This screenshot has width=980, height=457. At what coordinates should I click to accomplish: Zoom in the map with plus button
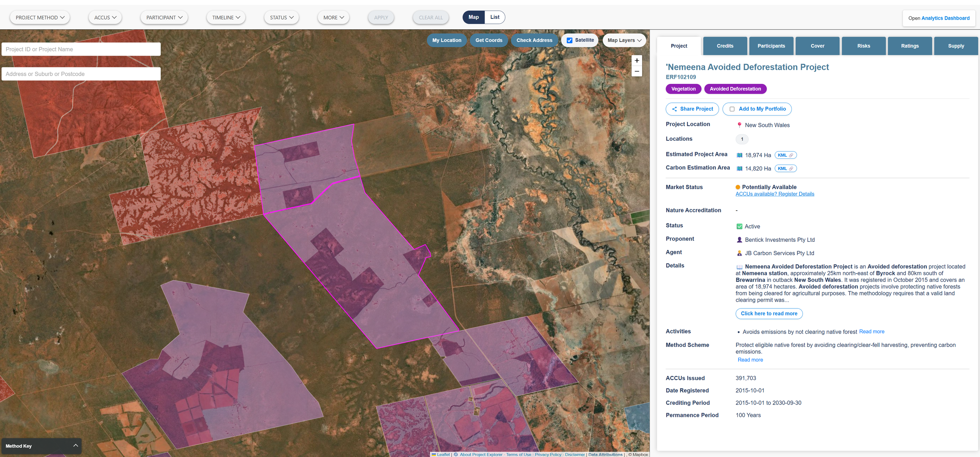(x=637, y=60)
